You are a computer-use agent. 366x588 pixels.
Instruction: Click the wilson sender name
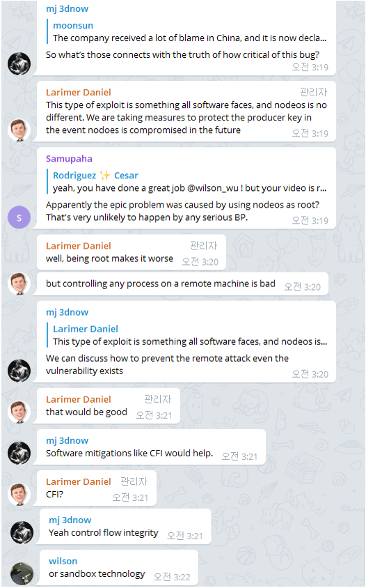[x=63, y=561]
